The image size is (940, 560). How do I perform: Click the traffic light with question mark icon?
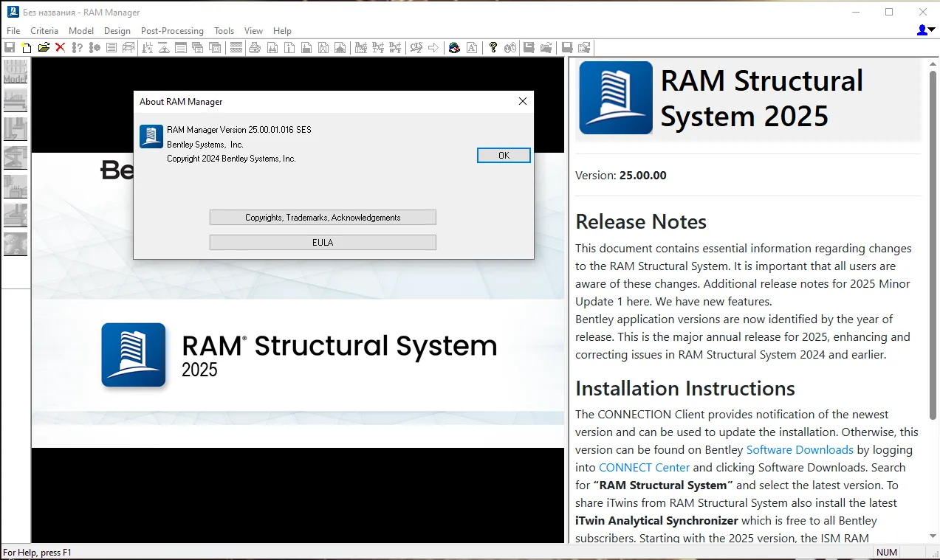tap(77, 48)
